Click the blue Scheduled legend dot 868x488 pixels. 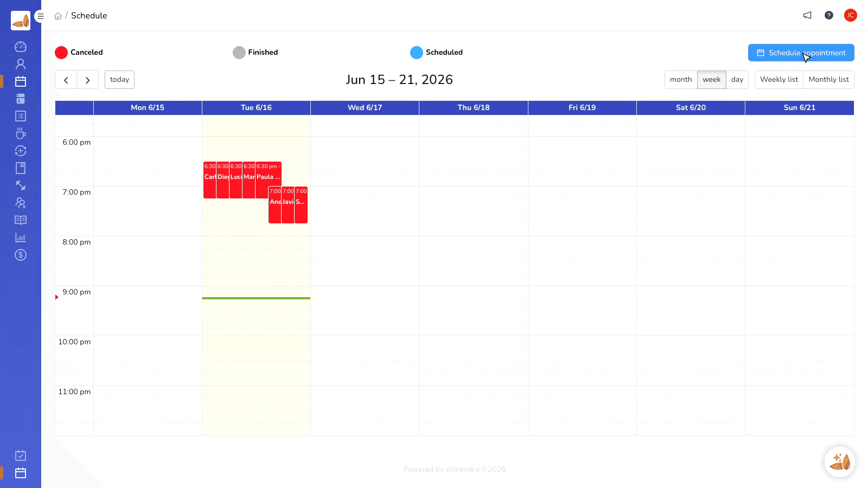[417, 53]
